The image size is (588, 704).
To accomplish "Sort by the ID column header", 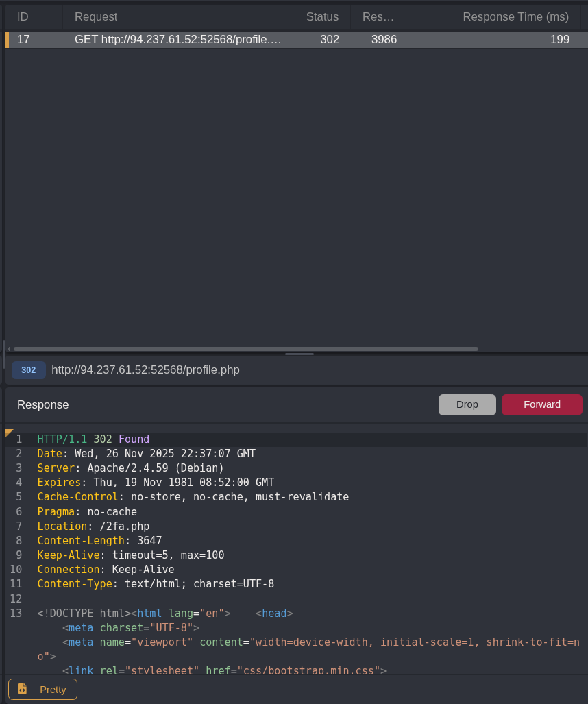I will [x=23, y=16].
